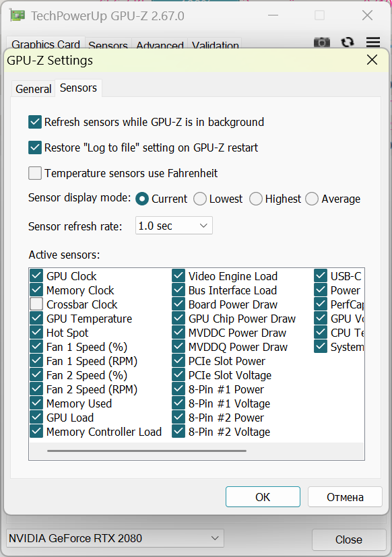Uncheck Fan 1 Speed (RPM) sensor
Screen dimensions: 392x557
pos(36,361)
